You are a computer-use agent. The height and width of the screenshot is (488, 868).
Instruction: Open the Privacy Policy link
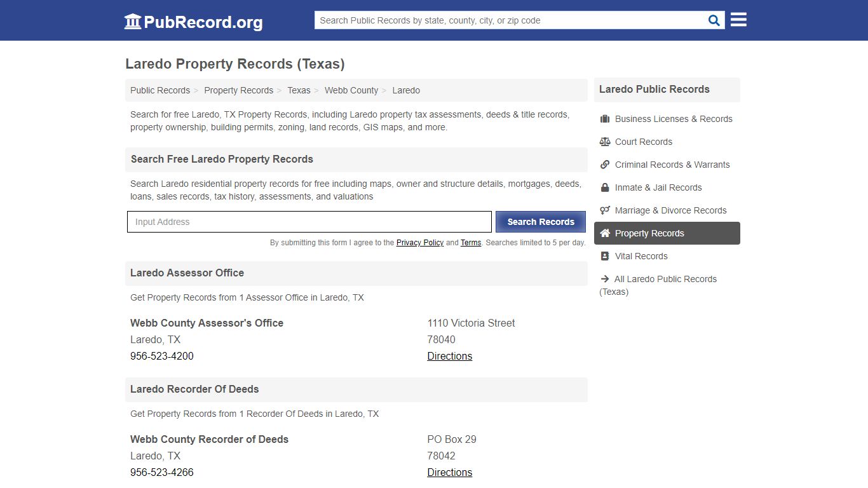pos(420,243)
